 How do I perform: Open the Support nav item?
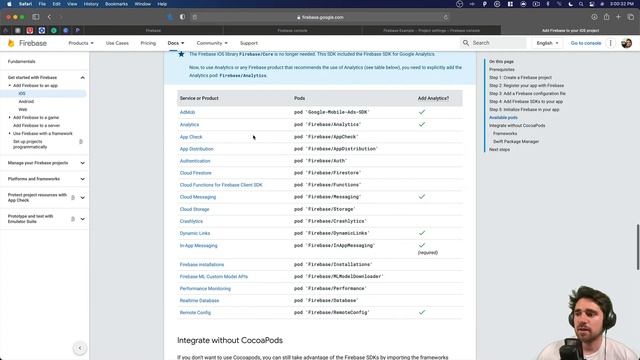click(249, 43)
